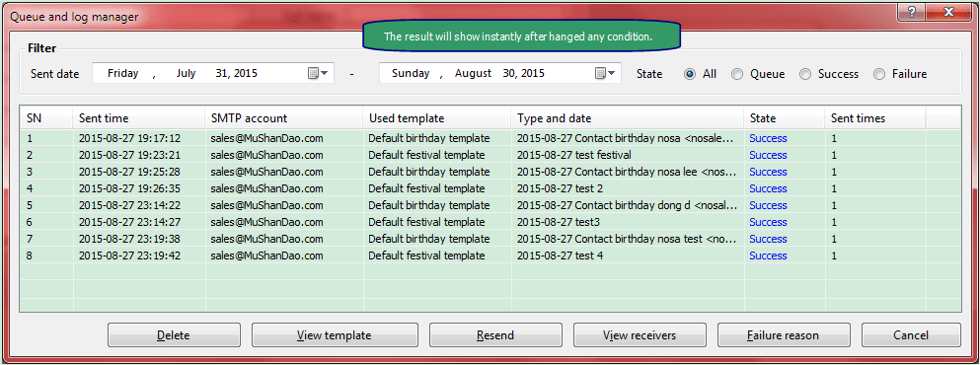Click the Resend button

[x=495, y=335]
